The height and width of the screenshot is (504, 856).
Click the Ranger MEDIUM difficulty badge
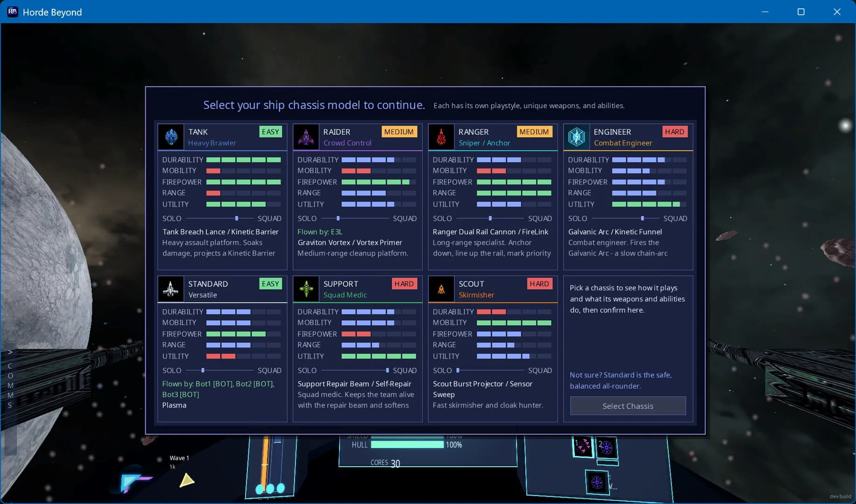click(x=534, y=132)
